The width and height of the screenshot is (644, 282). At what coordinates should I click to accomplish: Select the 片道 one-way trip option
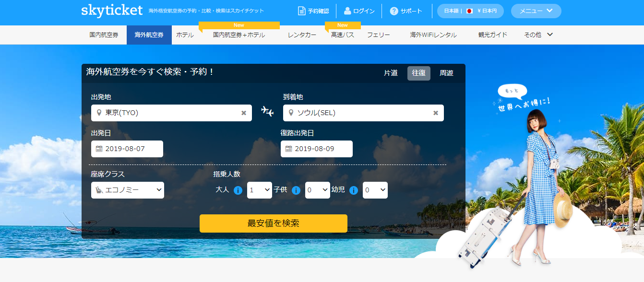(x=391, y=73)
